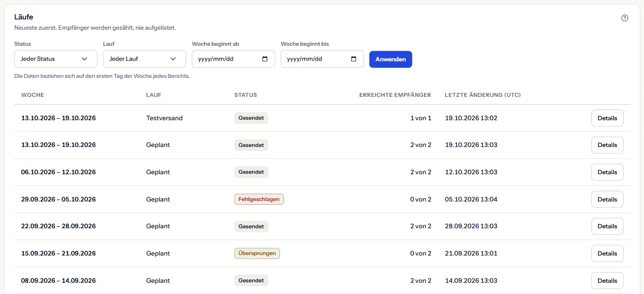Select the Übersprungen status badge
This screenshot has width=644, height=294.
(x=257, y=253)
